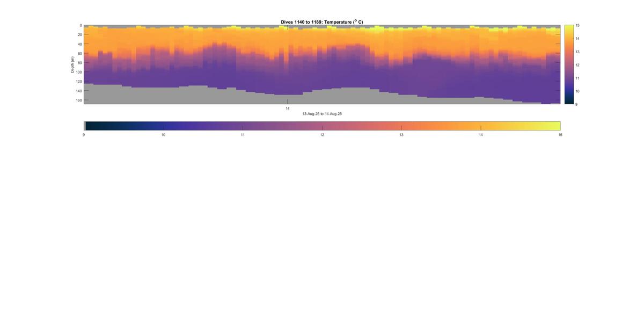
Task: Click the '10' label under the horizontal colorbar
Action: (163, 135)
